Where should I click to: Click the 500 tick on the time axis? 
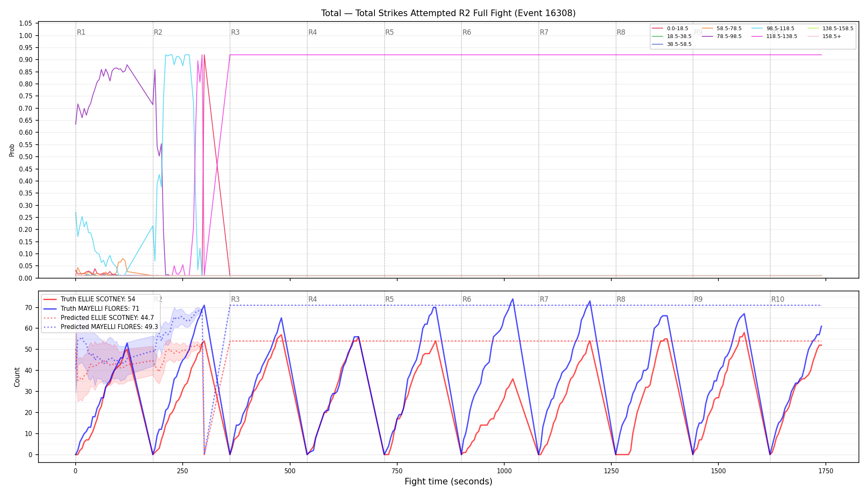click(290, 471)
